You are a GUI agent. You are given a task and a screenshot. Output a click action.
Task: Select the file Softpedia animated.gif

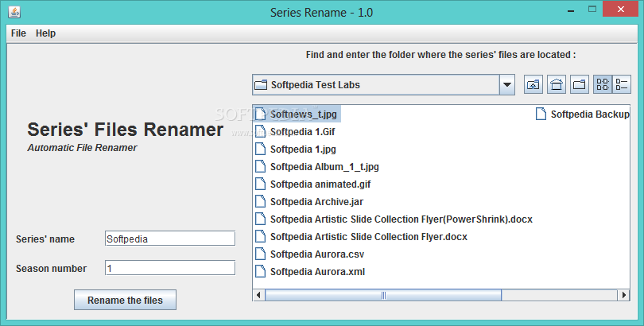pos(312,184)
